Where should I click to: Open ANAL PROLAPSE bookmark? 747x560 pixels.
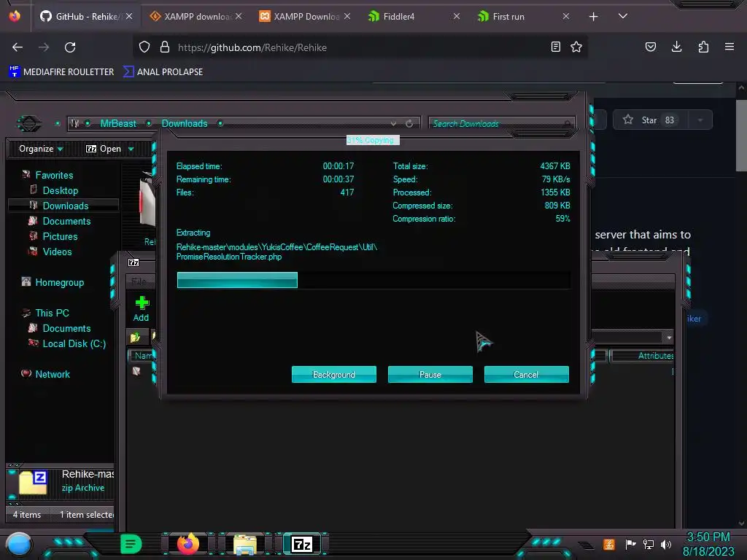163,72
